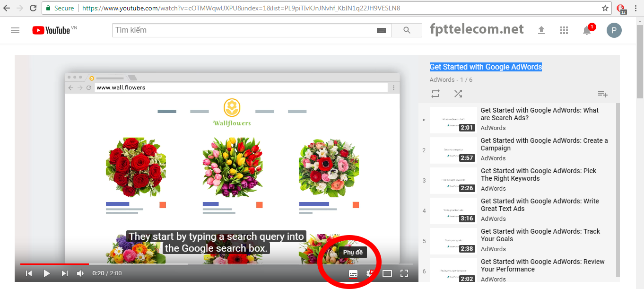Image resolution: width=644 pixels, height=289 pixels.
Task: Open video: Write Great Text Ads
Action: click(540, 205)
